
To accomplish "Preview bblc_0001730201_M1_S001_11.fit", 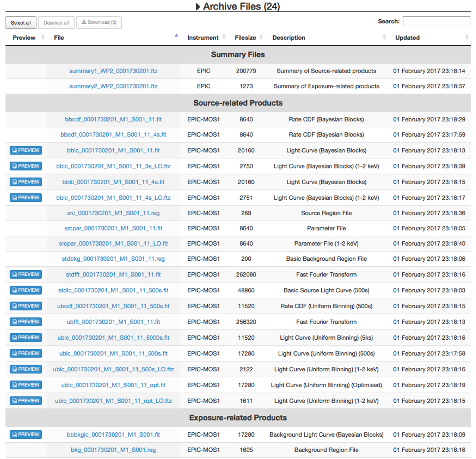I will pos(26,150).
